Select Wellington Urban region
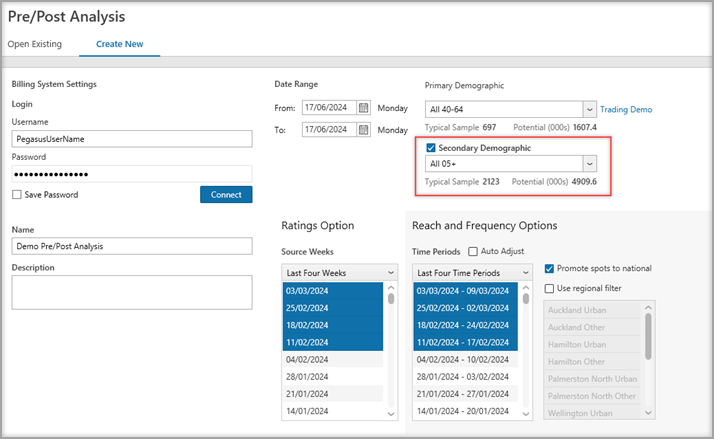Image resolution: width=714 pixels, height=439 pixels. (592, 413)
